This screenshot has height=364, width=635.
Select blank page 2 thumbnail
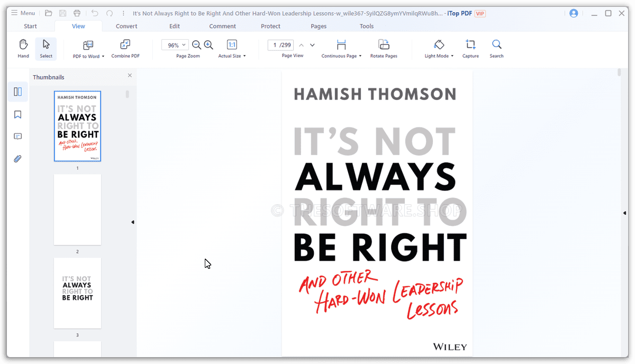tap(77, 210)
